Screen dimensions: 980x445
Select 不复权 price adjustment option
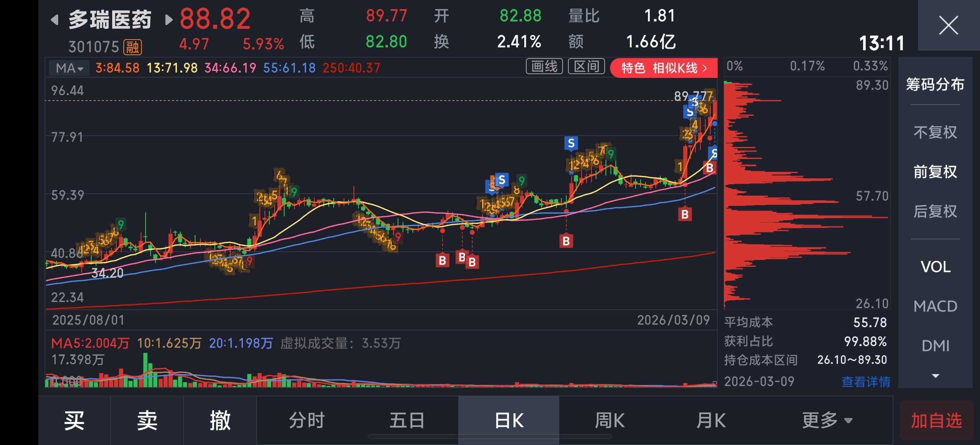(x=935, y=132)
